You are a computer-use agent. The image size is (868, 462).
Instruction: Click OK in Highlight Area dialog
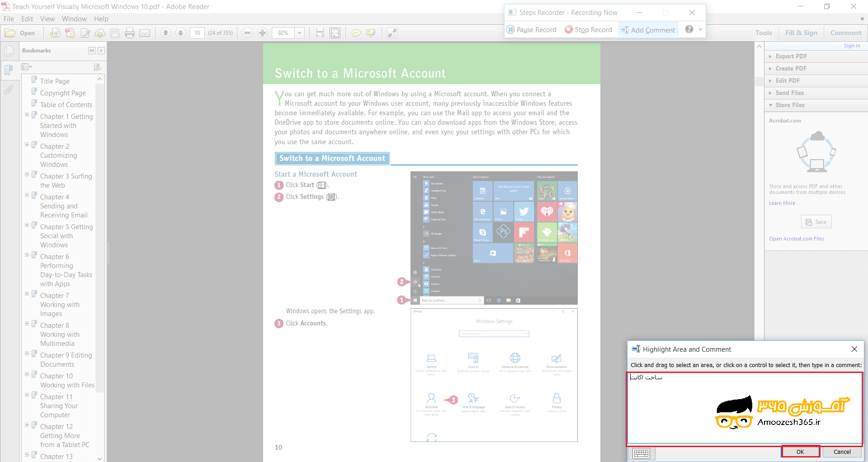[x=800, y=452]
